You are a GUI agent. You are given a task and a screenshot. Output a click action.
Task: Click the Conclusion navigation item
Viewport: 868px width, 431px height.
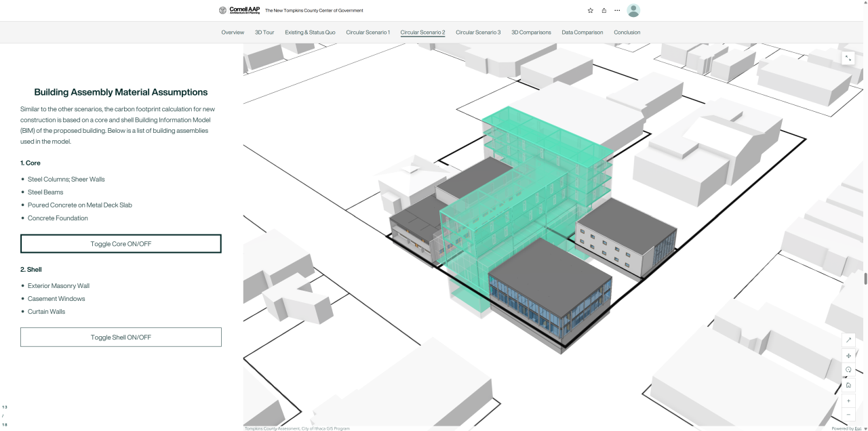(x=627, y=32)
